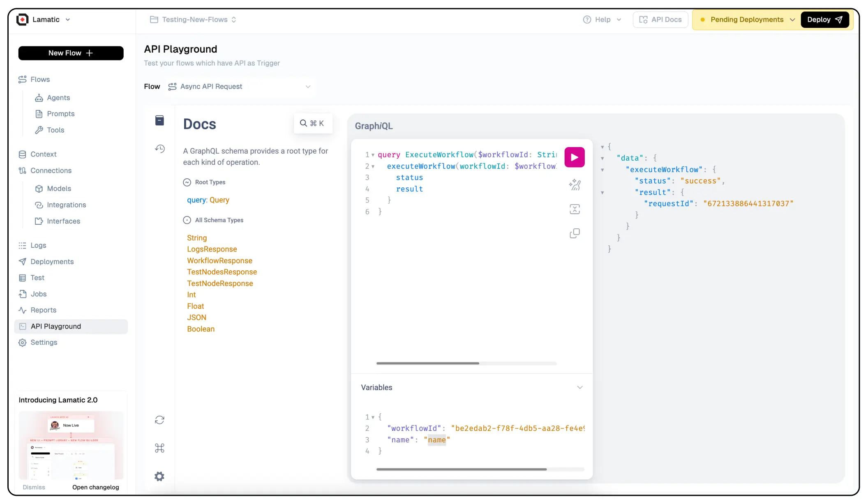Viewport: 868px width, 504px height.
Task: Collapse the "data" node in response
Action: (603, 159)
